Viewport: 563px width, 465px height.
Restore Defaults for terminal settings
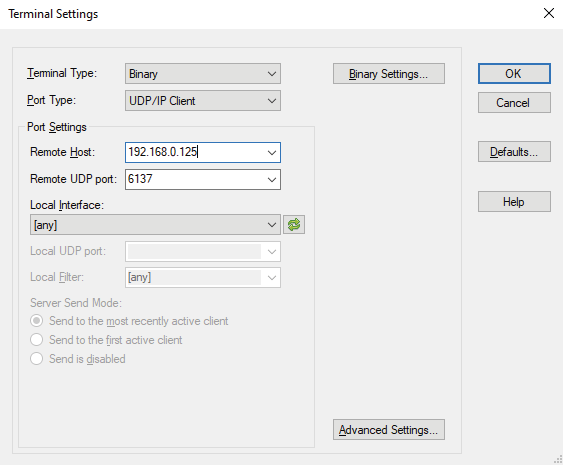[x=514, y=152]
